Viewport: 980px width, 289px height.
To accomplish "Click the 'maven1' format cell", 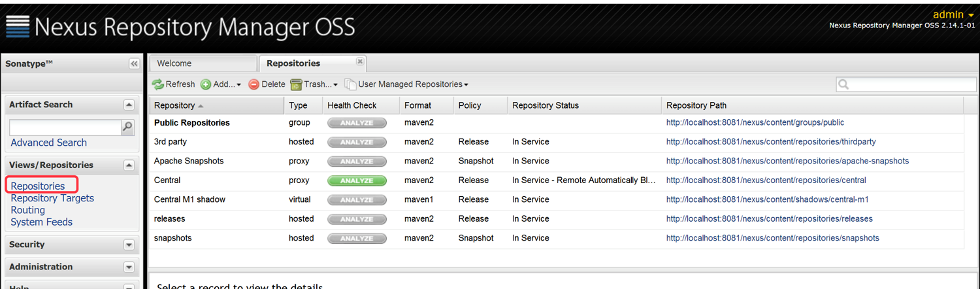I will click(419, 200).
